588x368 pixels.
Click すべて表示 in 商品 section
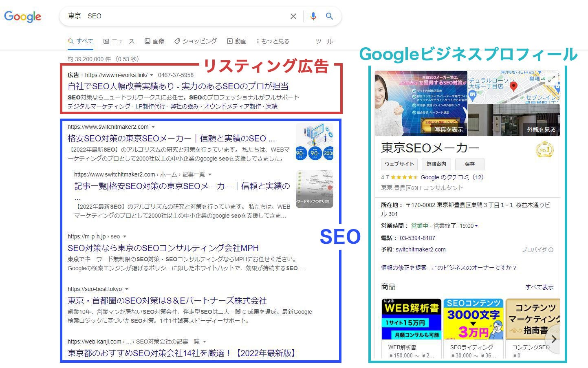[540, 287]
